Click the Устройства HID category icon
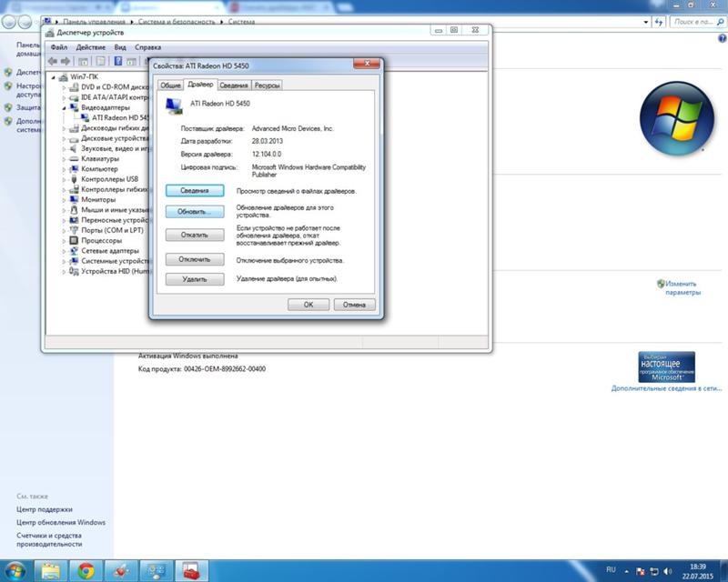Image resolution: width=728 pixels, height=582 pixels. 74,271
